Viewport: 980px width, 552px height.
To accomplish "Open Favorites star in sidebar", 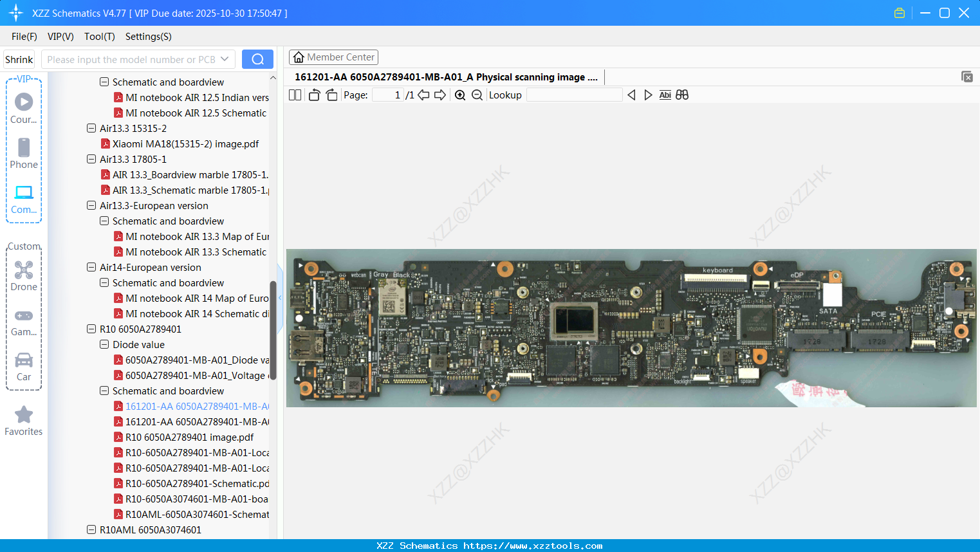I will [24, 421].
